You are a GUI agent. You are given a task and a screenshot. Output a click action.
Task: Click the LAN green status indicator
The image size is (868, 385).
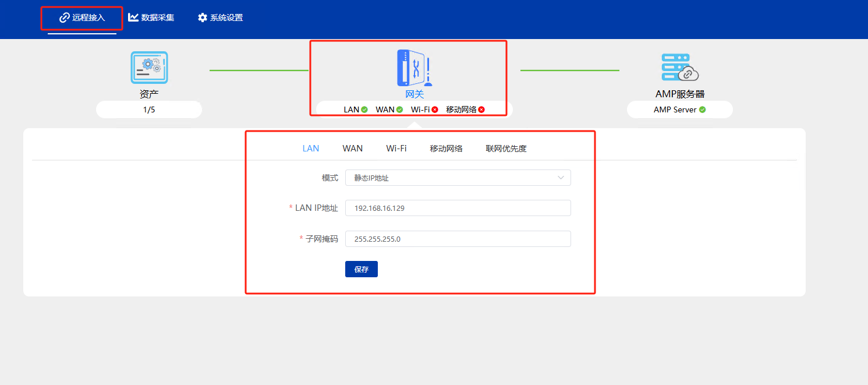[x=364, y=110]
